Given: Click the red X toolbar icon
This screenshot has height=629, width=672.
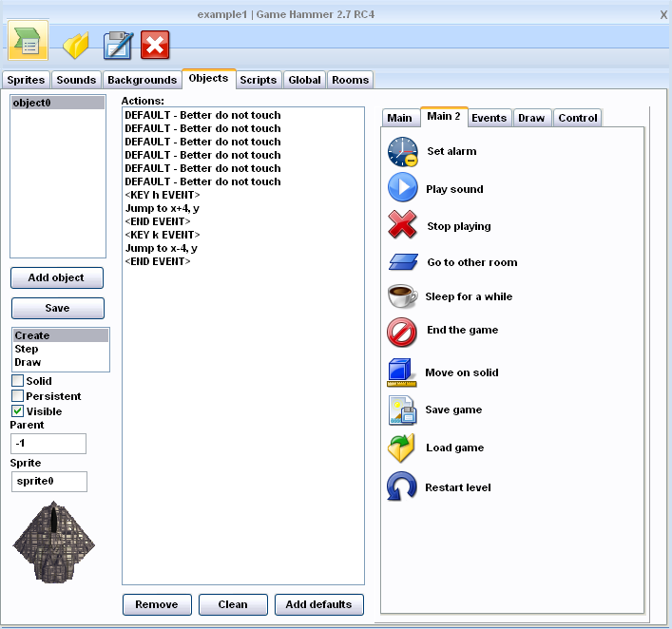Looking at the screenshot, I should (x=155, y=45).
